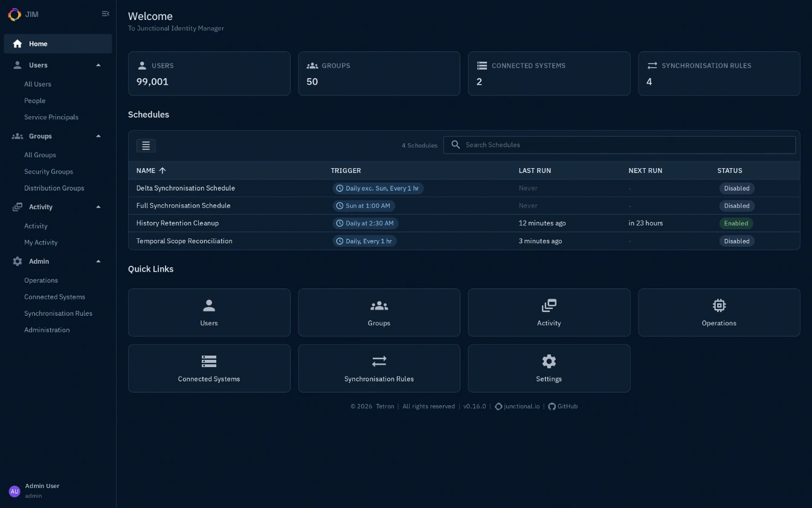This screenshot has height=508, width=812.
Task: Click the arrows icon on Synchronisation Rules quick link
Action: click(x=379, y=361)
